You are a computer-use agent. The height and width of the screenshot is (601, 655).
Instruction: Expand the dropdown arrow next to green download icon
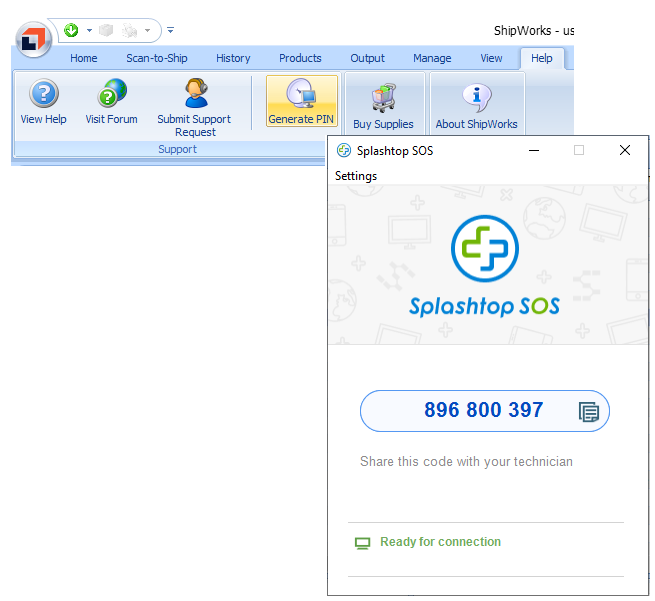pyautogui.click(x=88, y=31)
